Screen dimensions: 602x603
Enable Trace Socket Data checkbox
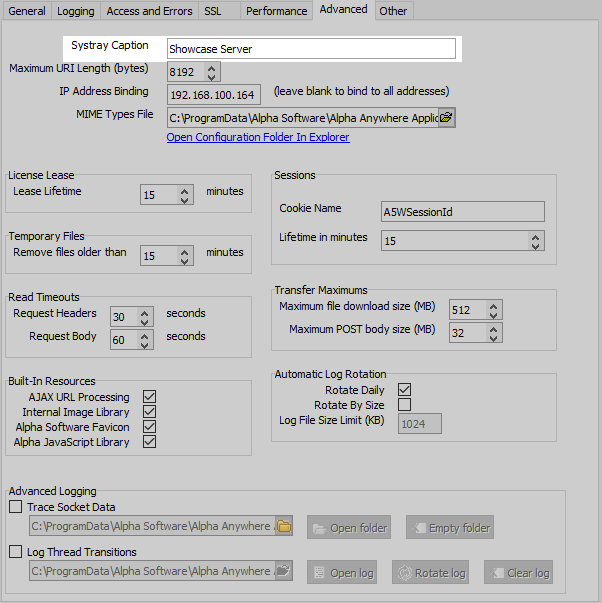click(x=15, y=506)
